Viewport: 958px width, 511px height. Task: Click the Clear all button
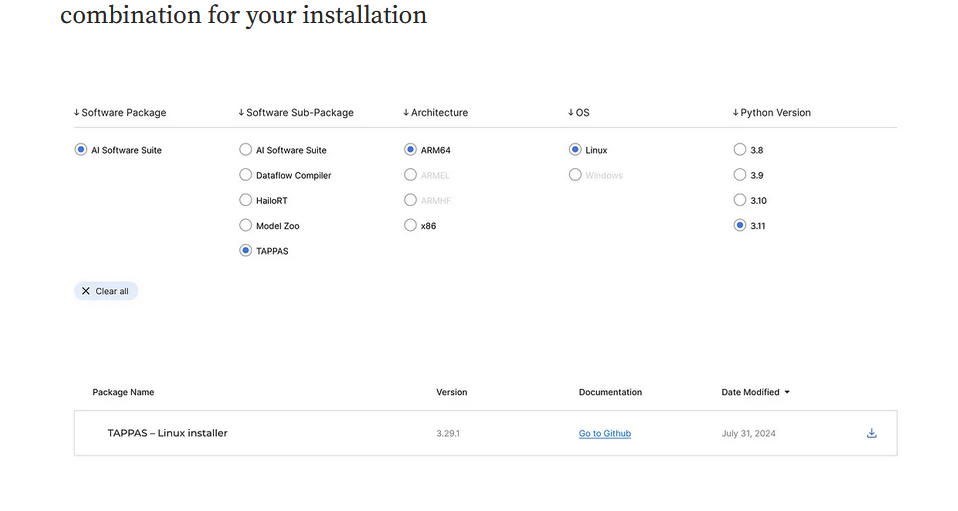[106, 291]
